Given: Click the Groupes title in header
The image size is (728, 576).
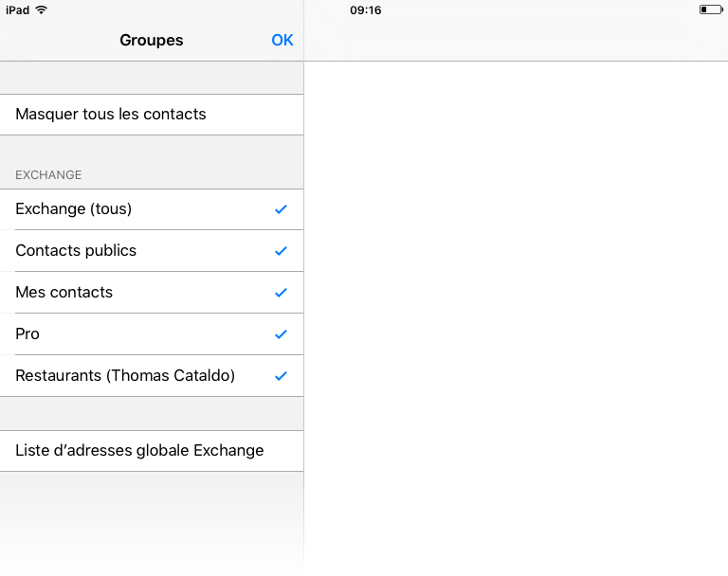Looking at the screenshot, I should (x=152, y=41).
